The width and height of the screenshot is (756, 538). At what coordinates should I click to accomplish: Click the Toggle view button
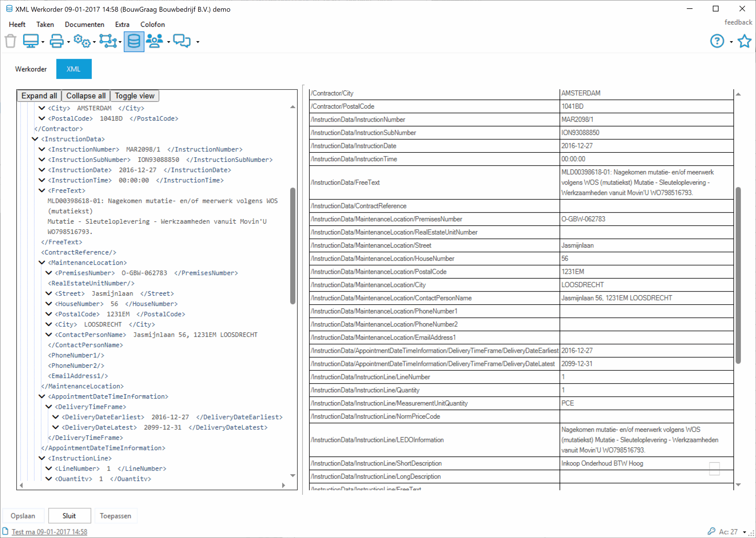coord(134,96)
